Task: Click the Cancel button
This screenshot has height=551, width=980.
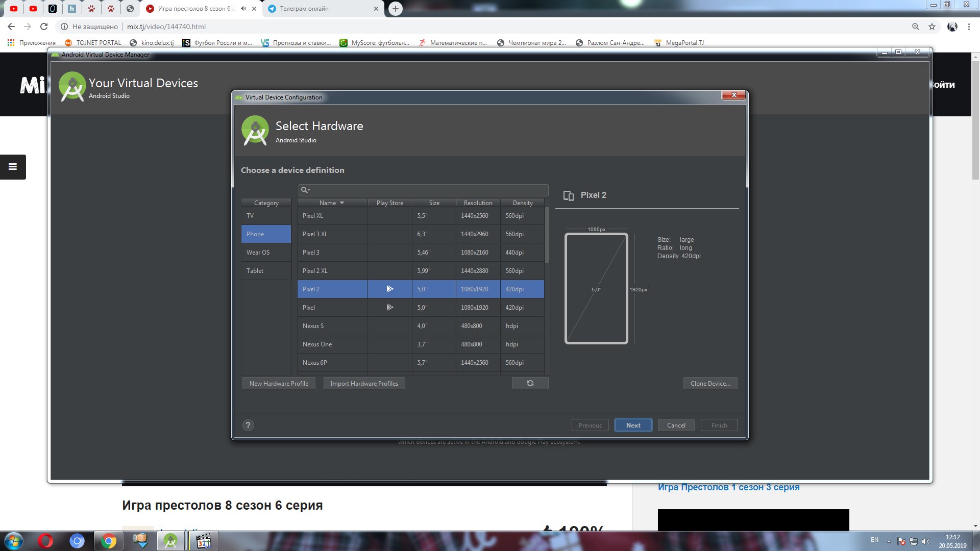Action: click(676, 425)
